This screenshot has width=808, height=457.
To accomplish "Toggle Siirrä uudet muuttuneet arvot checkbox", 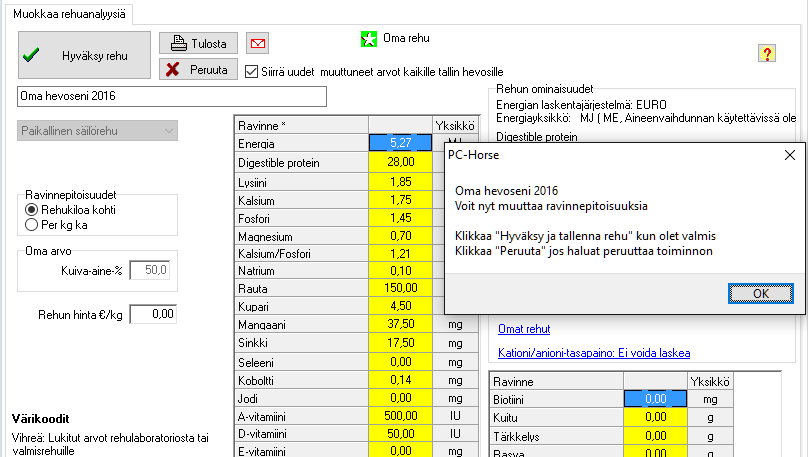I will [x=252, y=71].
